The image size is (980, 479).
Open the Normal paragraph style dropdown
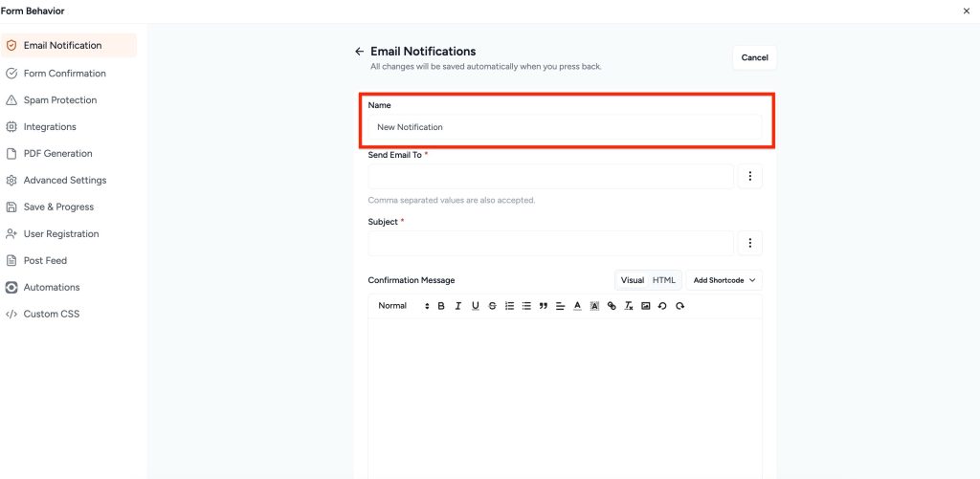pyautogui.click(x=403, y=306)
